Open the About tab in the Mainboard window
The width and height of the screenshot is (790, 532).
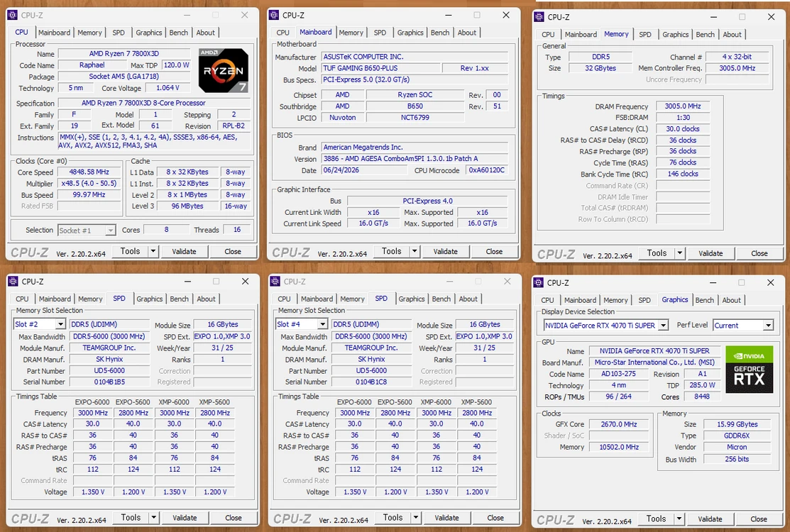click(467, 33)
